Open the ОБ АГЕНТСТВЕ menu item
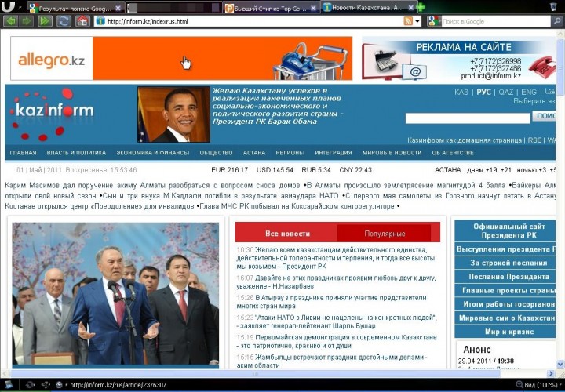This screenshot has width=565, height=392. pyautogui.click(x=453, y=153)
